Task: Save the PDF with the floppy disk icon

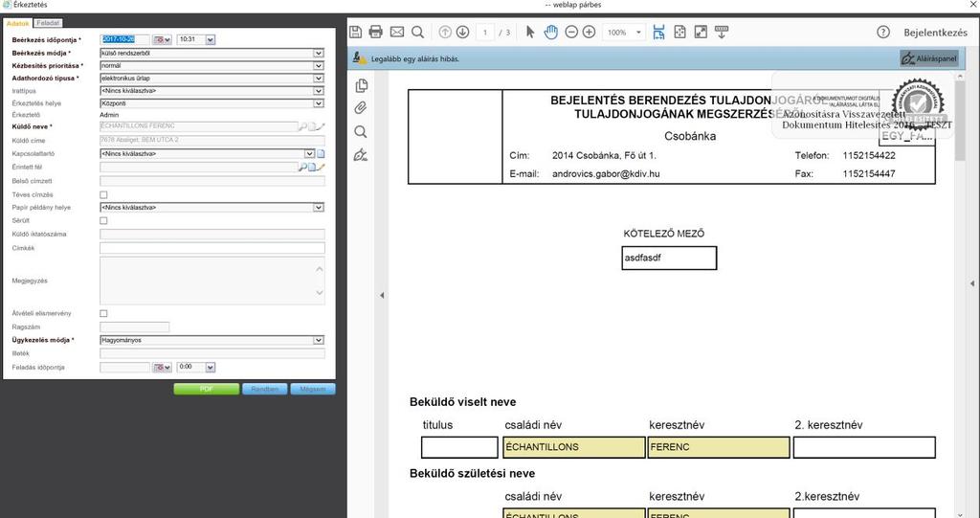Action: (355, 32)
